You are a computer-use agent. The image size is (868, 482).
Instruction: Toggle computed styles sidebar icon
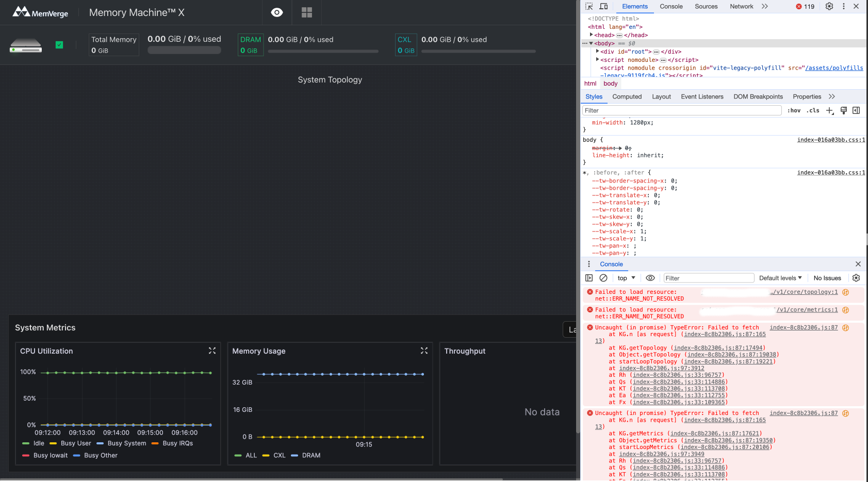coord(856,110)
